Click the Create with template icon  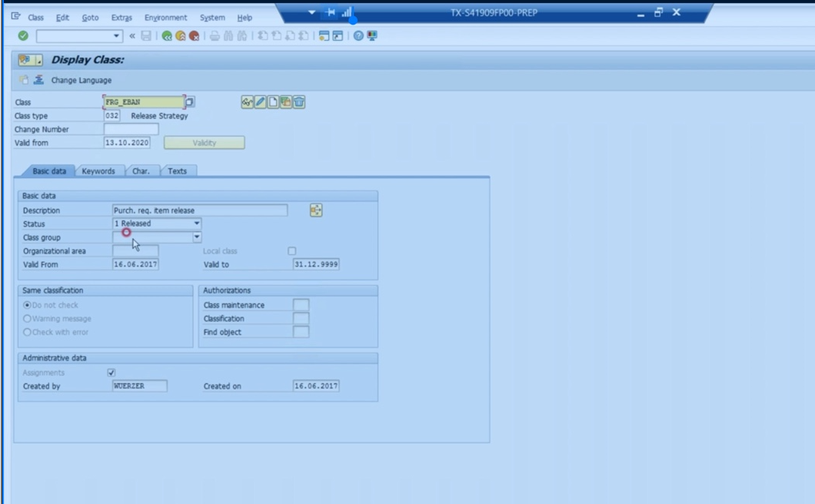click(x=286, y=102)
